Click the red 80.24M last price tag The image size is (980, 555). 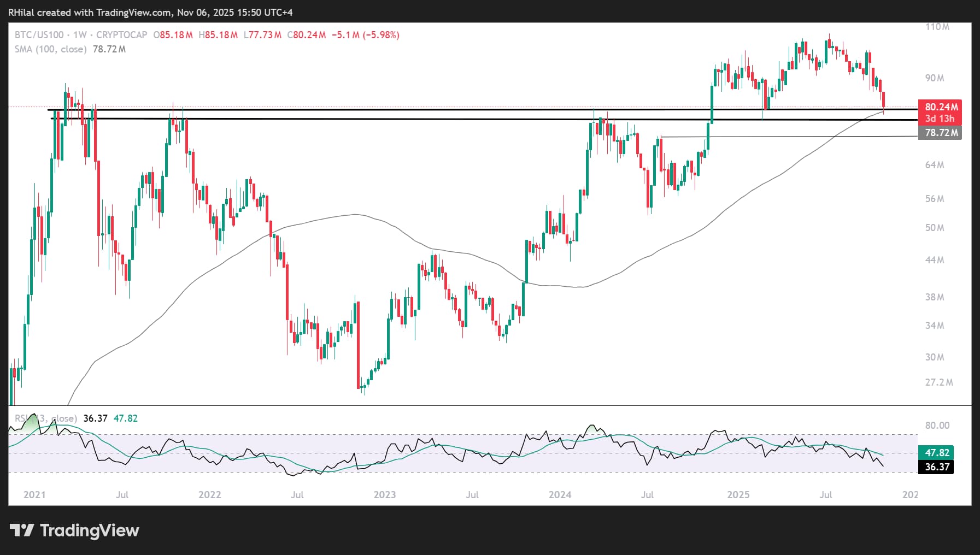941,107
